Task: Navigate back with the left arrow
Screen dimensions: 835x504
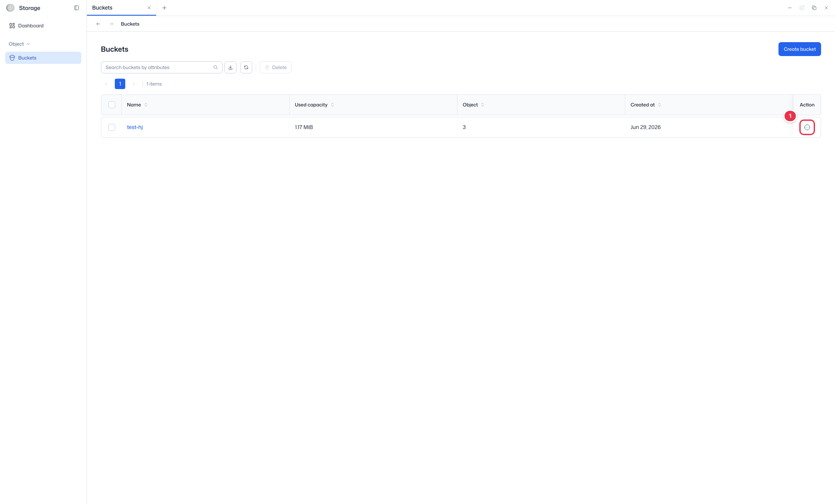Action: [98, 24]
